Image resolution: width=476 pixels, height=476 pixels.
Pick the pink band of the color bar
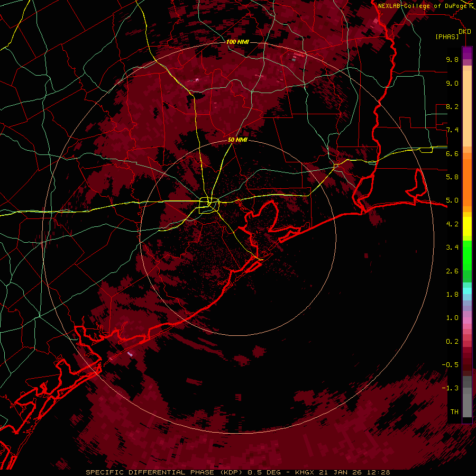pyautogui.click(x=467, y=321)
